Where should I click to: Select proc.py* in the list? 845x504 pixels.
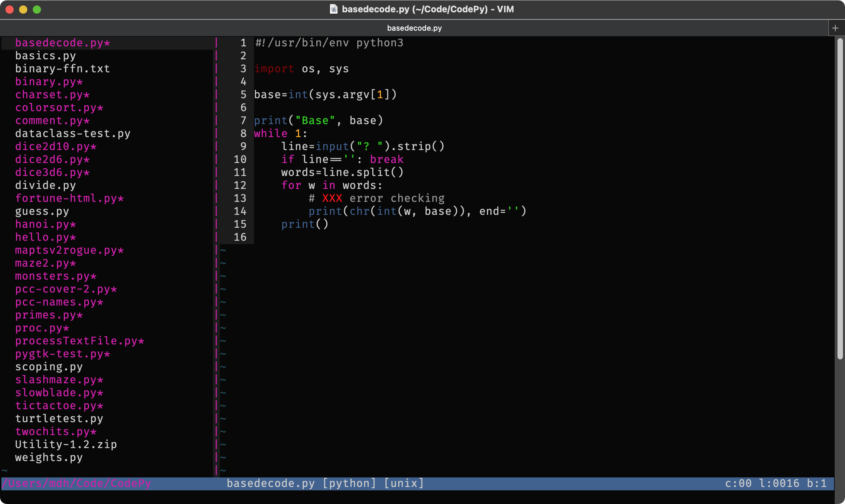(x=42, y=328)
